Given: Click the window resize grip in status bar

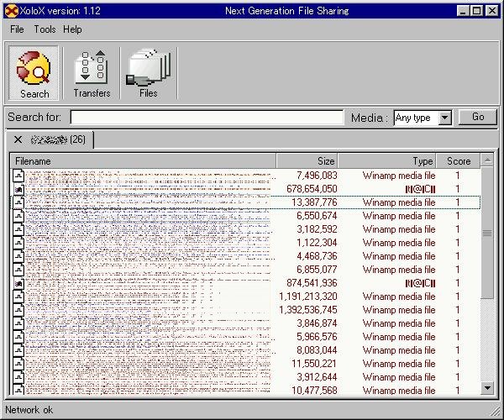Looking at the screenshot, I should pos(493,412).
